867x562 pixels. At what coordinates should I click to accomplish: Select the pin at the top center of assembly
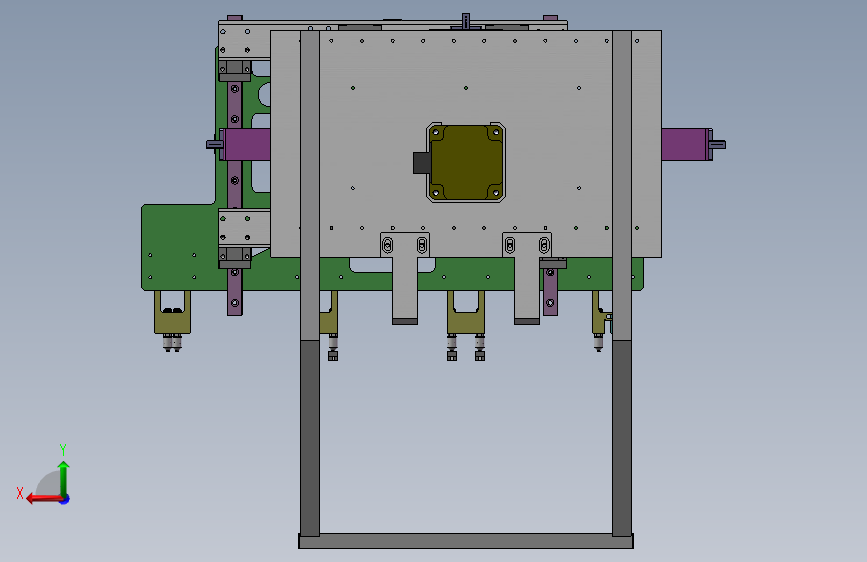click(466, 21)
